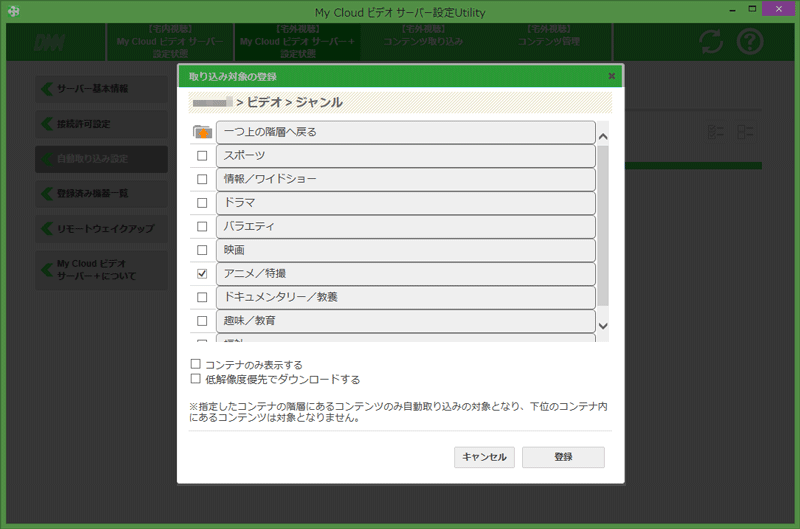Click the genre list scrollbar thumb
This screenshot has width=800, height=529.
603,226
